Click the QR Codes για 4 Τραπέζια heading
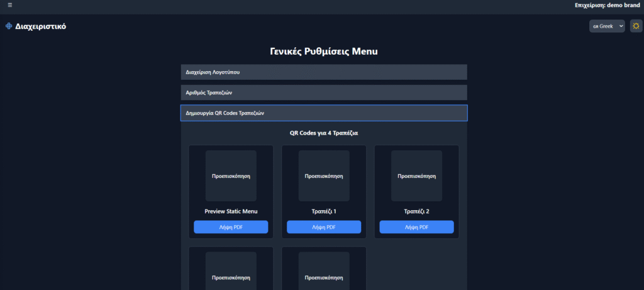This screenshot has height=290, width=644. click(324, 133)
